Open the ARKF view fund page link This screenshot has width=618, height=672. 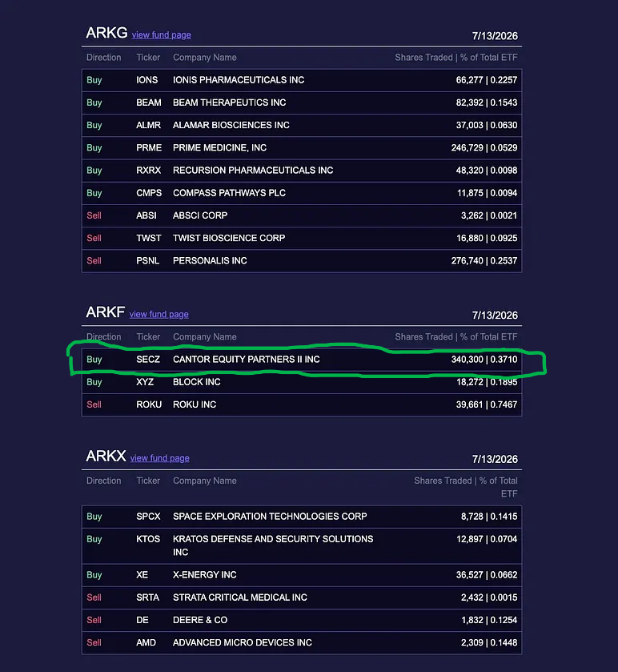(159, 314)
